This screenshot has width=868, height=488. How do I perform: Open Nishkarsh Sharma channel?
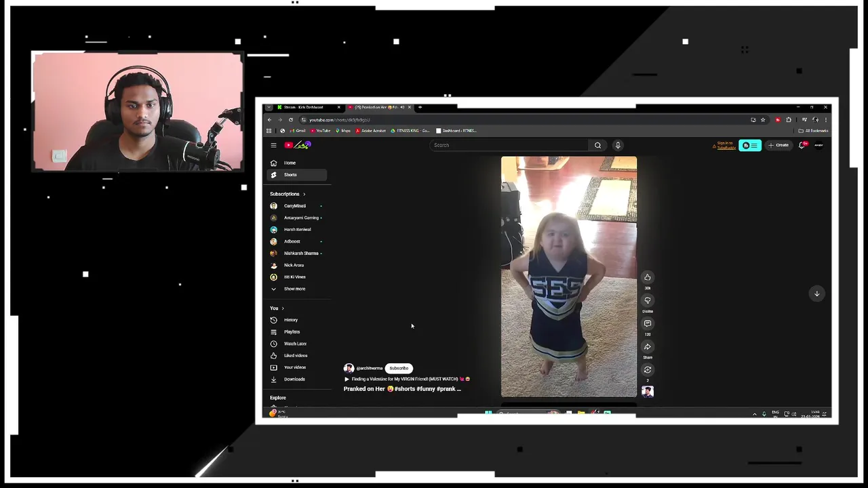point(297,253)
